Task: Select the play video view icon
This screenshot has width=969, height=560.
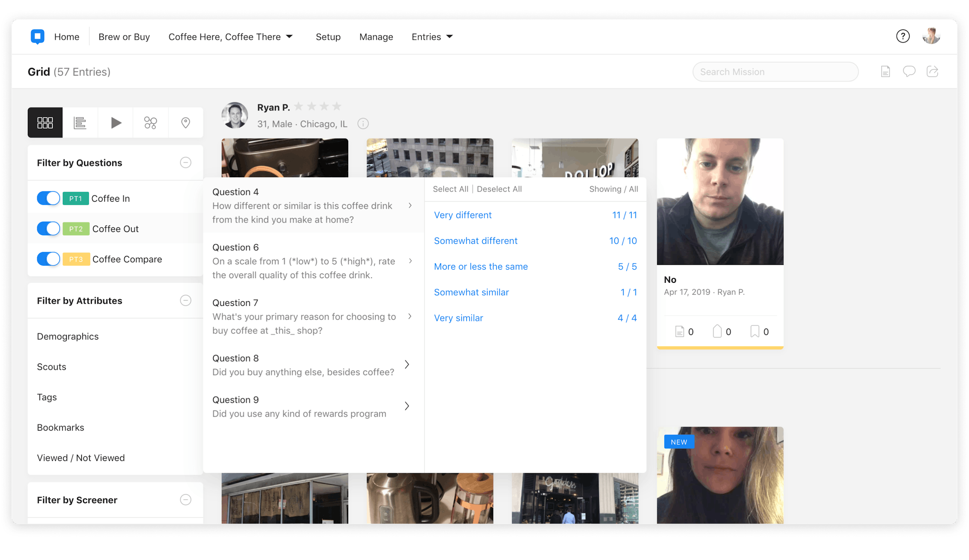Action: point(115,123)
